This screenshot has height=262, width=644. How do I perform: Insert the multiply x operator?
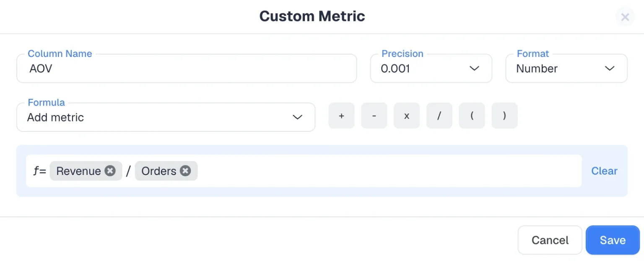pos(407,116)
